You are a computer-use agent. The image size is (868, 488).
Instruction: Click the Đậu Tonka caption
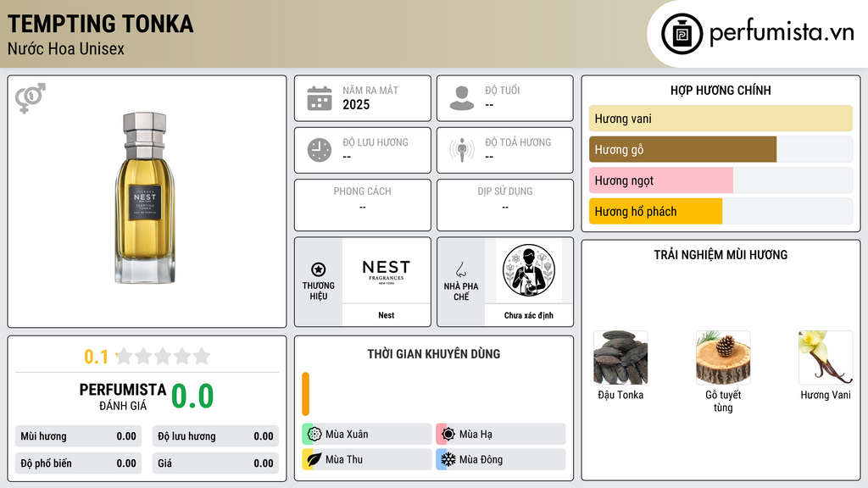tap(620, 395)
